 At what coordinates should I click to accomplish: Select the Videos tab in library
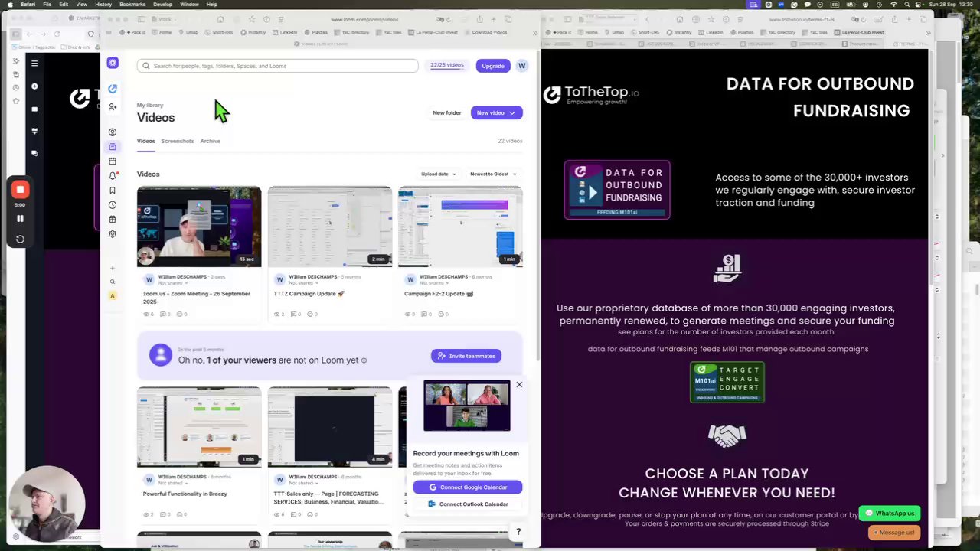(x=146, y=141)
